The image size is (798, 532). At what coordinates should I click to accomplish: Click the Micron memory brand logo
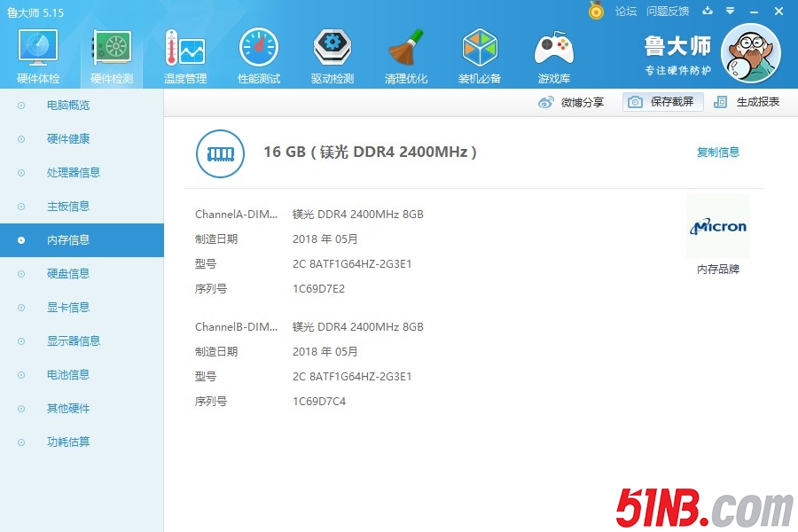[x=717, y=227]
